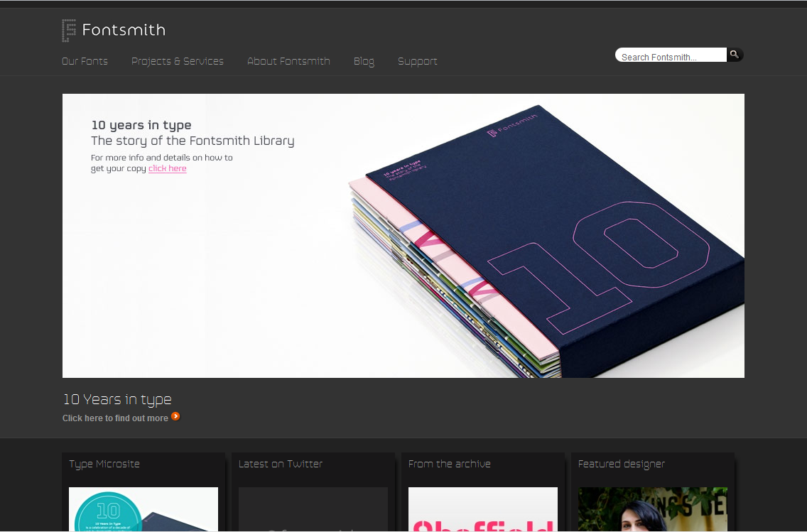Screen dimensions: 807x532
Task: Click the 'Type Microsite' panel heading
Action: point(104,464)
